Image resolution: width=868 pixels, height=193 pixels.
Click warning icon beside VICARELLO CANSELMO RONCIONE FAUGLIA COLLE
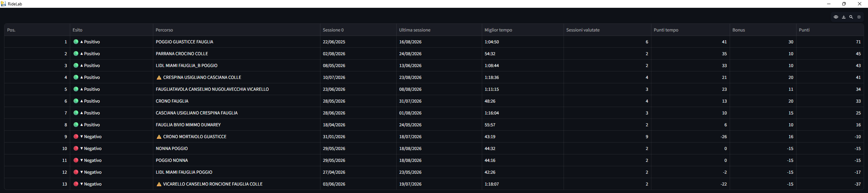[x=159, y=184]
